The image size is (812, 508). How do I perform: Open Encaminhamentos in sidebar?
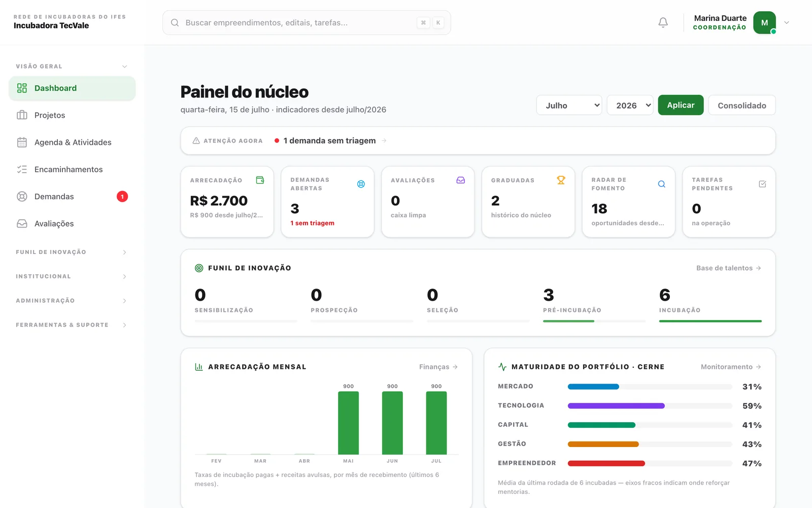[x=72, y=169]
